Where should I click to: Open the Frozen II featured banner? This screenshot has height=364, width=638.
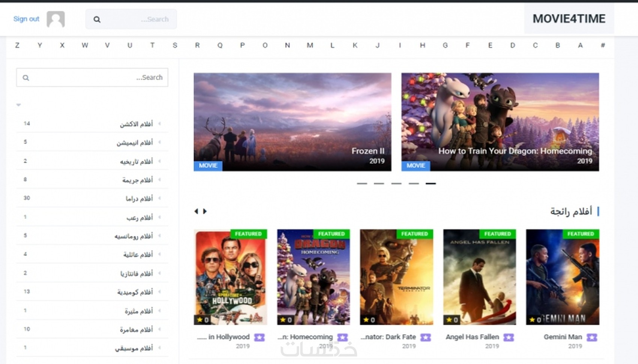click(292, 122)
